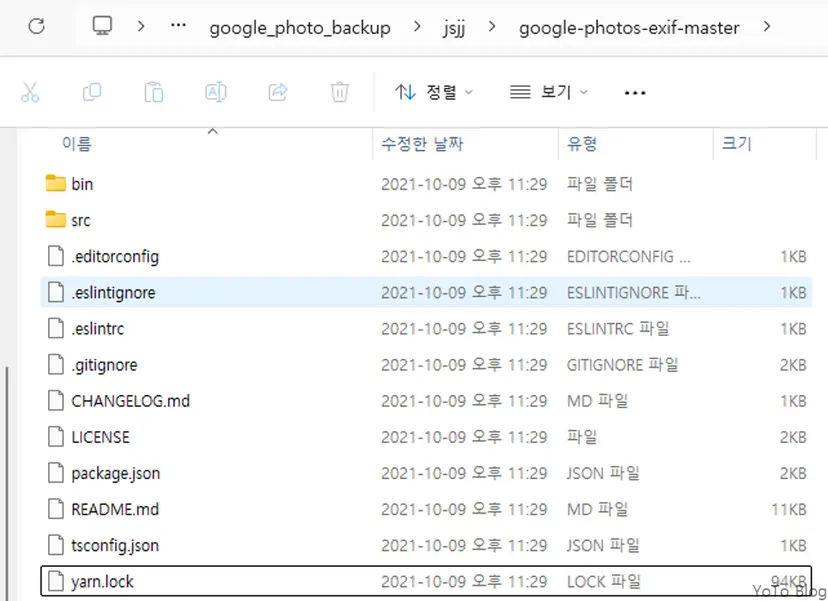Open the toolbar overflow menu with three dots
The height and width of the screenshot is (601, 828).
[634, 91]
